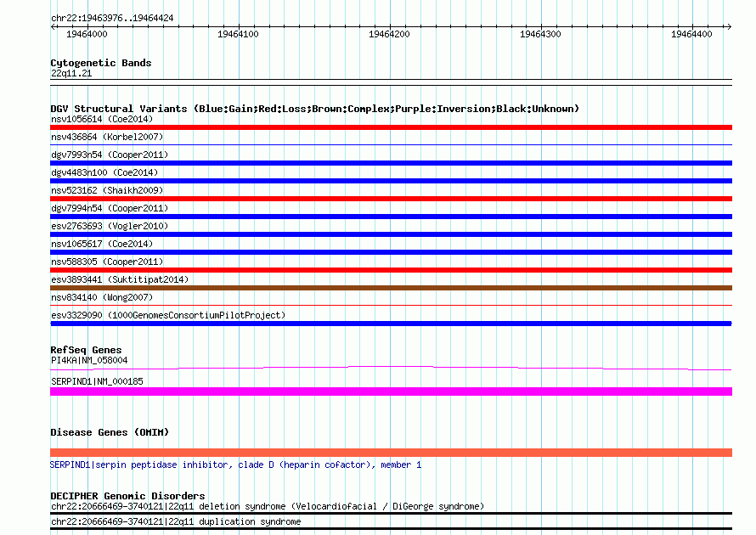756x535 pixels.
Task: Click the Disease Genes (OMIM) heading
Action: 110,432
